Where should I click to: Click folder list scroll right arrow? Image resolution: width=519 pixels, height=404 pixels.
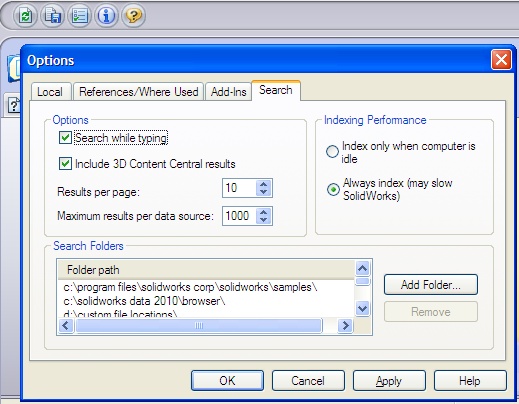[345, 325]
